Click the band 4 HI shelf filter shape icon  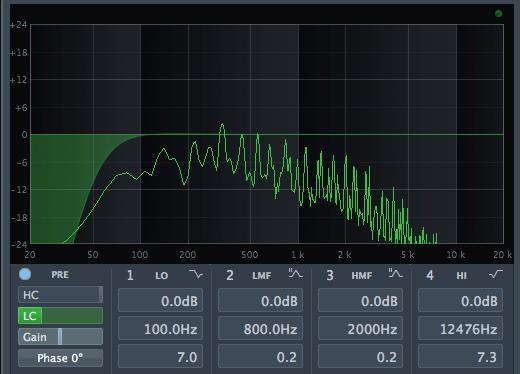tap(496, 275)
